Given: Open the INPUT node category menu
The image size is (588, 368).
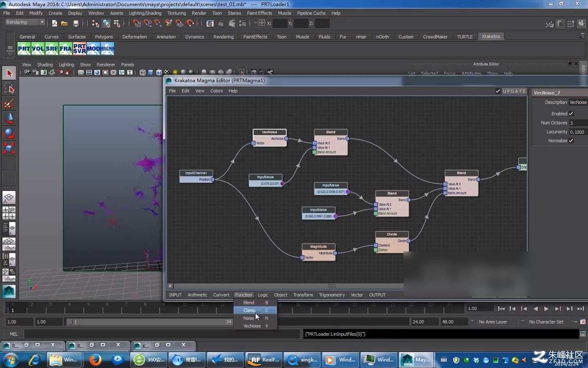Looking at the screenshot, I should point(175,295).
